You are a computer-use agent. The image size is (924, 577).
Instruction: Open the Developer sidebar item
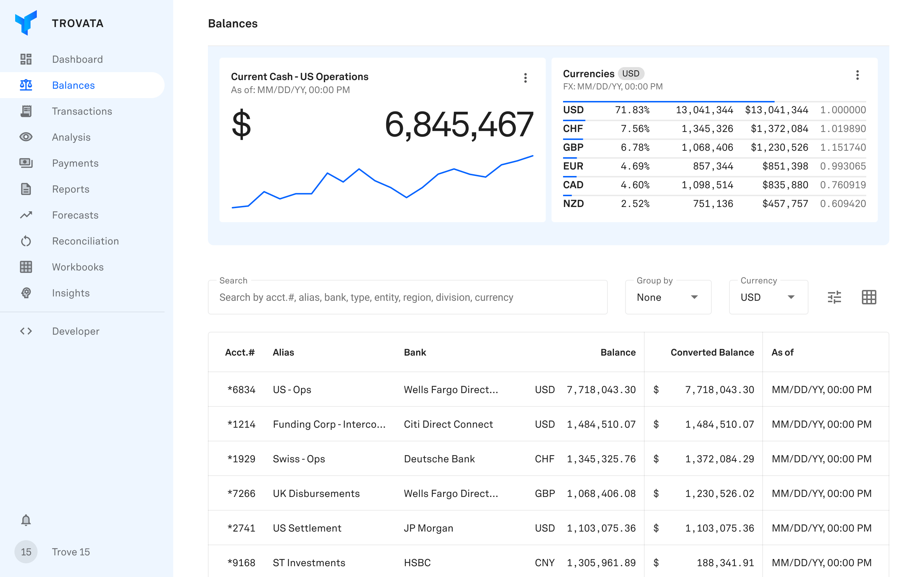click(x=75, y=331)
